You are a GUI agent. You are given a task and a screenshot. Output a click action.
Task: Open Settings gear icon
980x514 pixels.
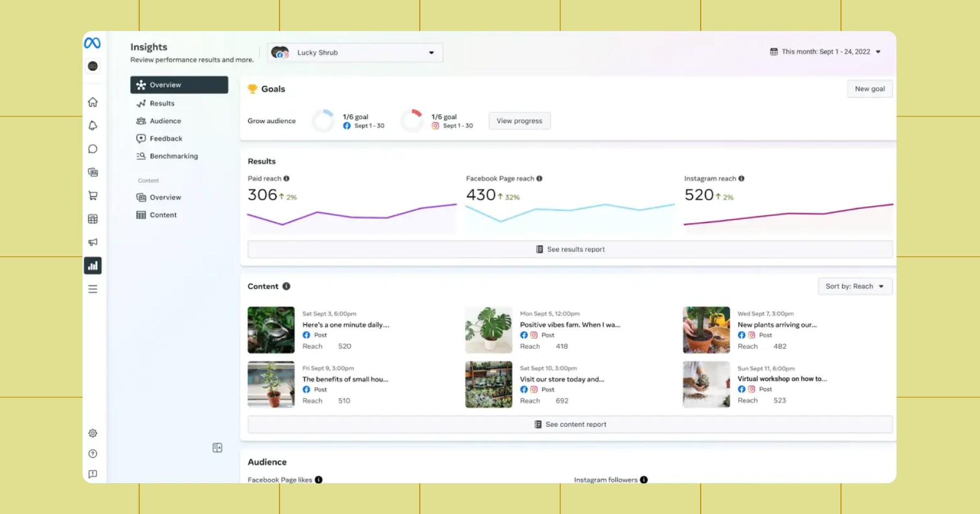coord(93,434)
